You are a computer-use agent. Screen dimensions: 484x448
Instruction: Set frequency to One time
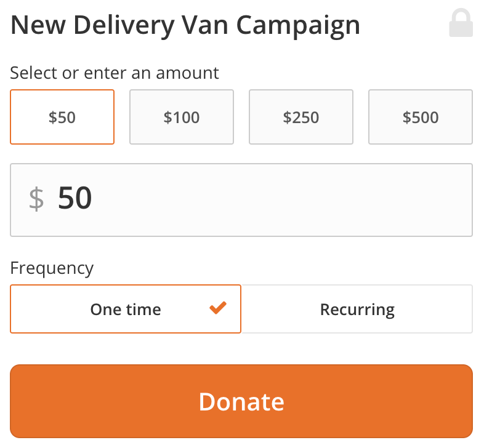coord(126,309)
